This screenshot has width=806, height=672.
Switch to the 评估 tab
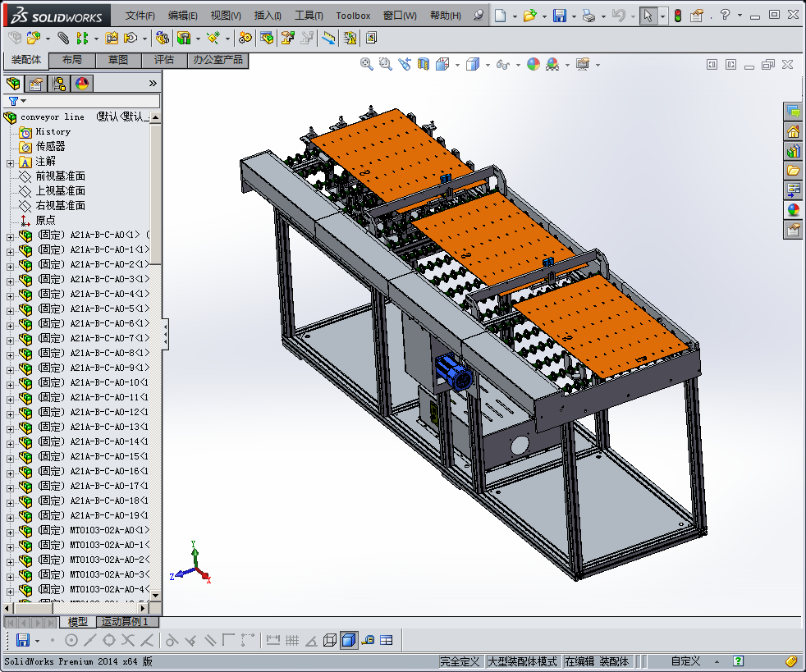click(x=164, y=60)
